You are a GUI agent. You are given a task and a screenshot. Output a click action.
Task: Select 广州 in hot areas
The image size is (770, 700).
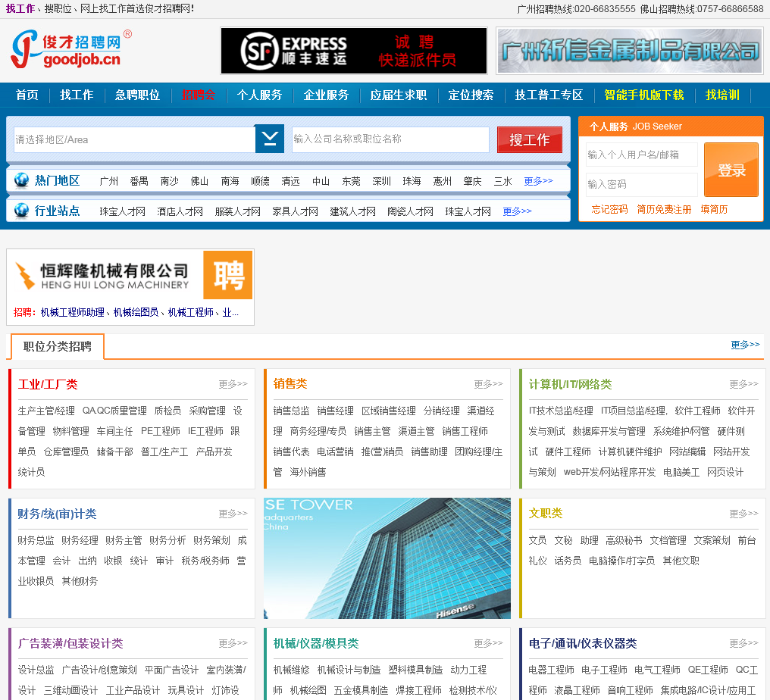pos(108,181)
